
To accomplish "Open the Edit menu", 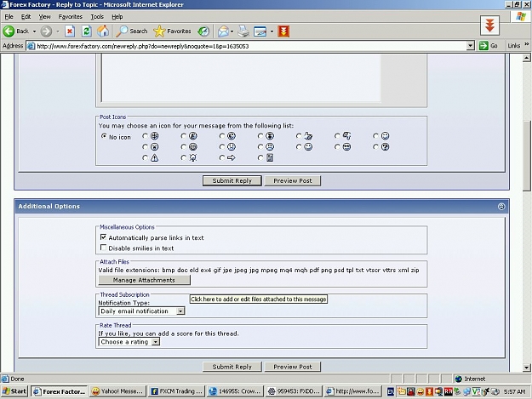I will (26, 17).
